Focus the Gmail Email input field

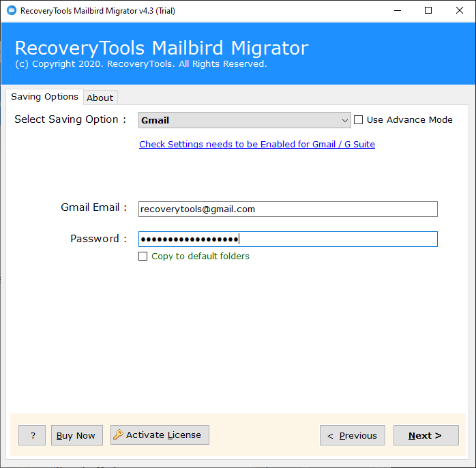pyautogui.click(x=288, y=209)
